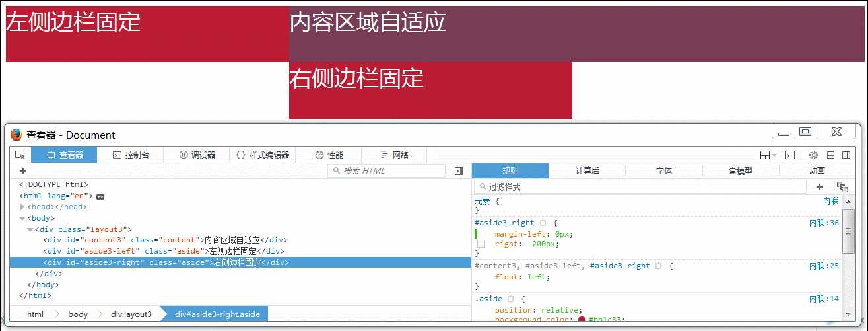
Task: Collapse the body element node
Action: (x=22, y=218)
